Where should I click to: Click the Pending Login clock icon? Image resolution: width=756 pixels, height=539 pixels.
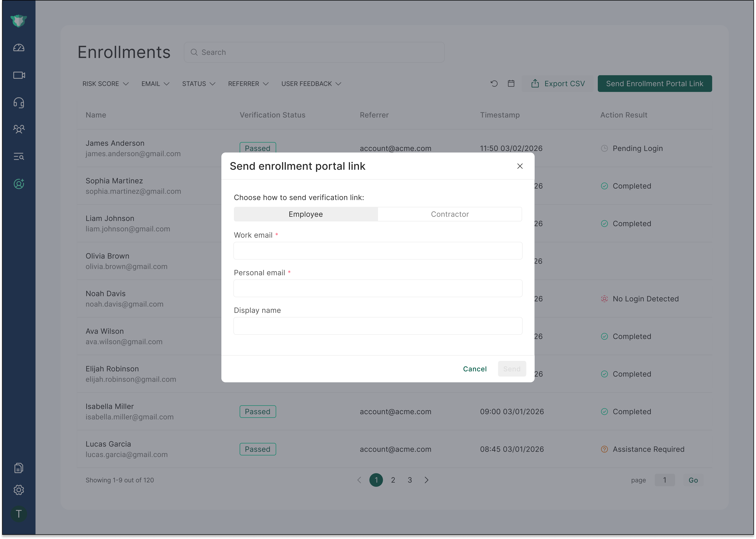coord(604,148)
